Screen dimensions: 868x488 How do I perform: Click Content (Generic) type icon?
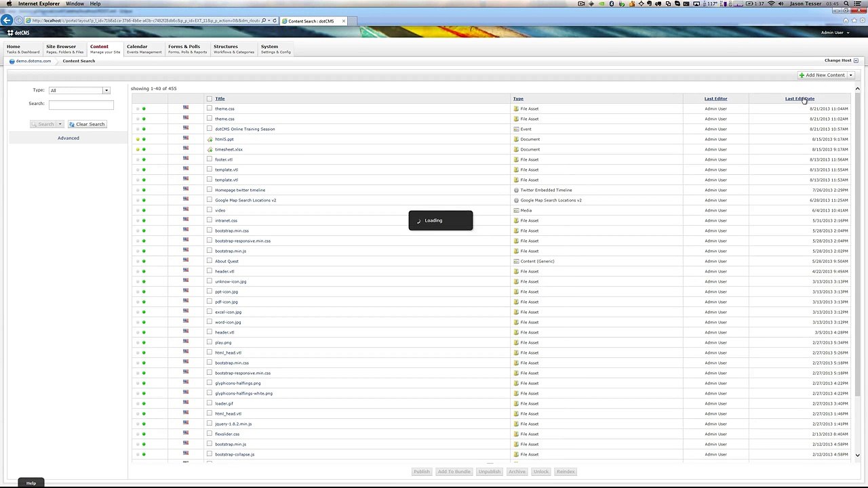point(516,261)
